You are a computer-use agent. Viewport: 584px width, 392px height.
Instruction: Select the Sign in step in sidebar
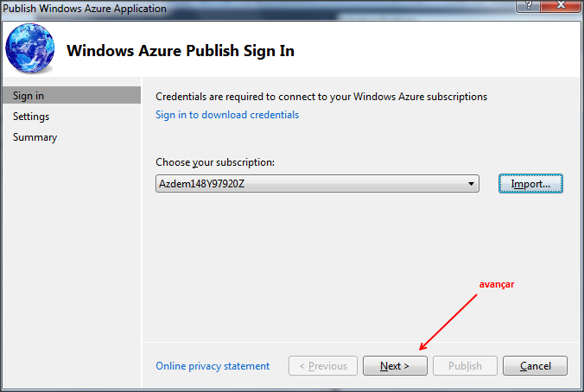[x=72, y=95]
